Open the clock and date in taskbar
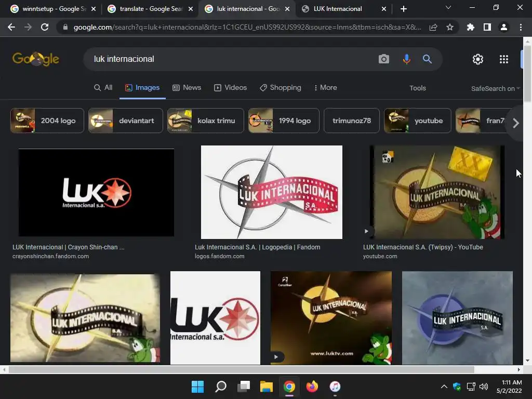 tap(509, 387)
